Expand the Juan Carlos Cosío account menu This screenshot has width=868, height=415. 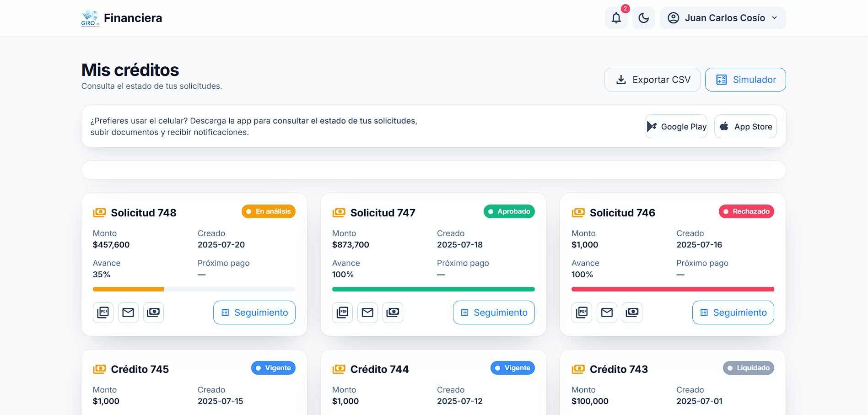[722, 17]
